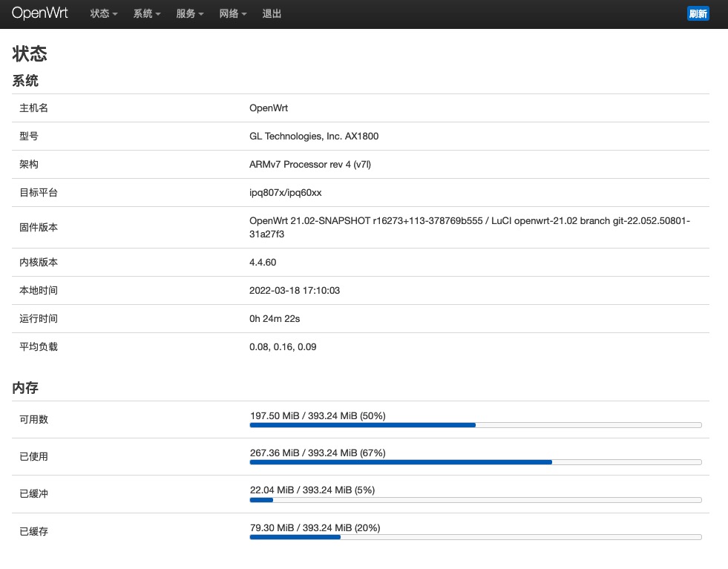Click the 已使用 memory usage bar
This screenshot has height=569, width=728.
pos(475,462)
